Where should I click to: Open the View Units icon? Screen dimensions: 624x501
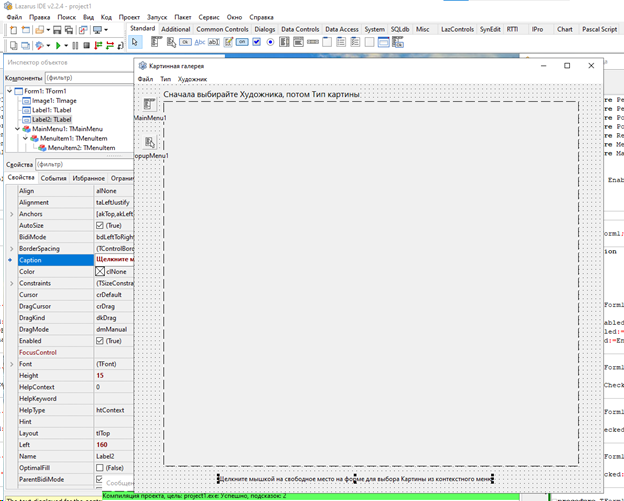click(14, 45)
